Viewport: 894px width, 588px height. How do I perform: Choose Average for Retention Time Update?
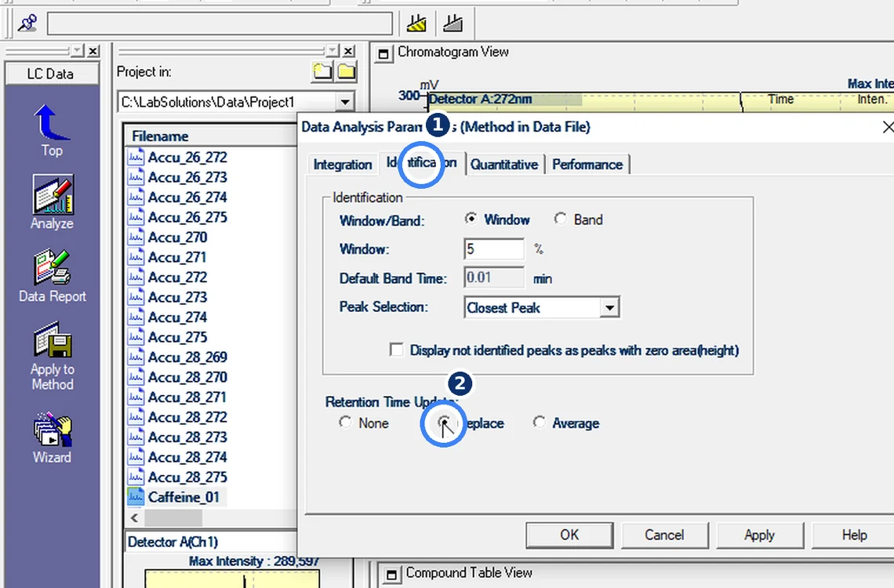(540, 423)
